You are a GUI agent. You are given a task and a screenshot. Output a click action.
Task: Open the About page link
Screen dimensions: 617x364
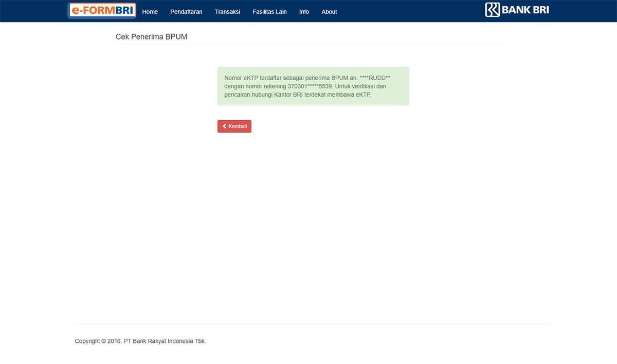329,12
